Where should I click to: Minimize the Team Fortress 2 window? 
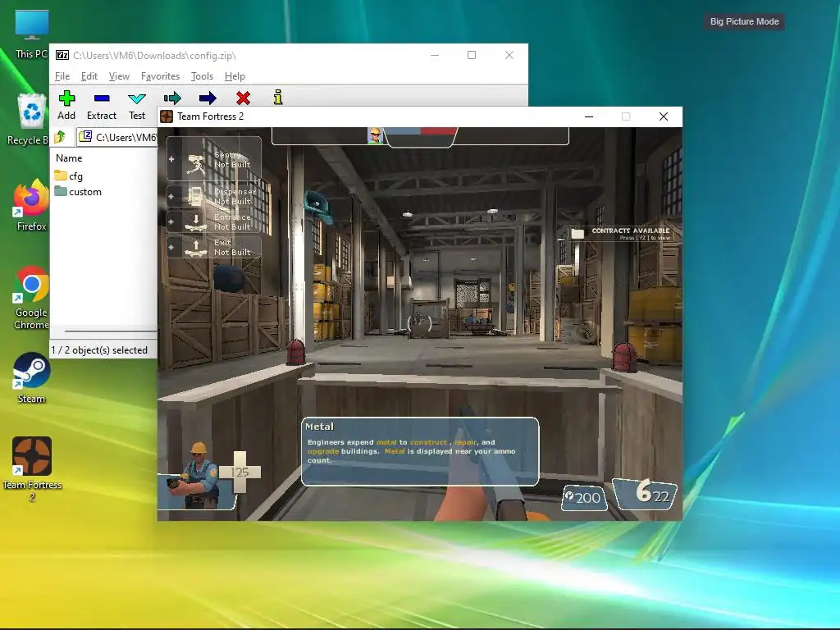point(589,116)
